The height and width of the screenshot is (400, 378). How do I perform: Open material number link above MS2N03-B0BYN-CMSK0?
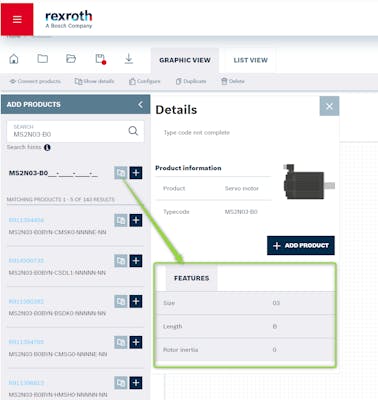coord(26,220)
